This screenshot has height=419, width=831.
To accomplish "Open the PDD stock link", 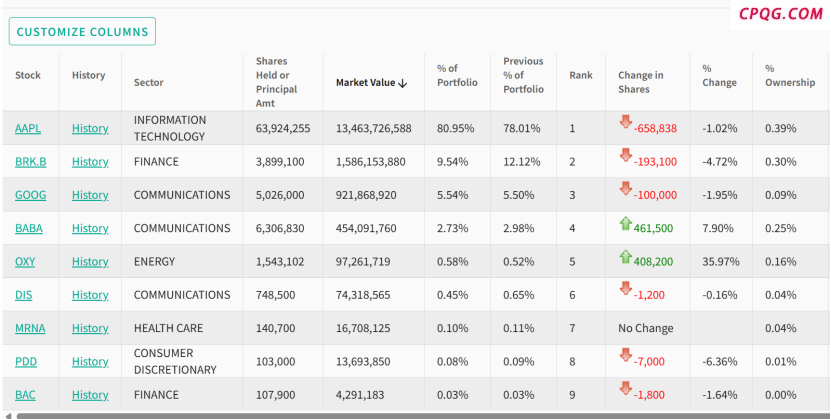I will [x=26, y=362].
